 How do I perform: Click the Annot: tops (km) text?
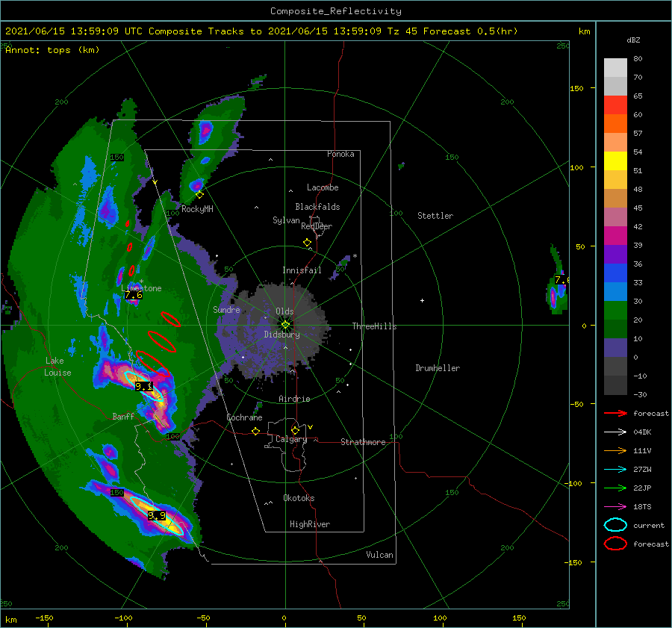click(x=52, y=50)
